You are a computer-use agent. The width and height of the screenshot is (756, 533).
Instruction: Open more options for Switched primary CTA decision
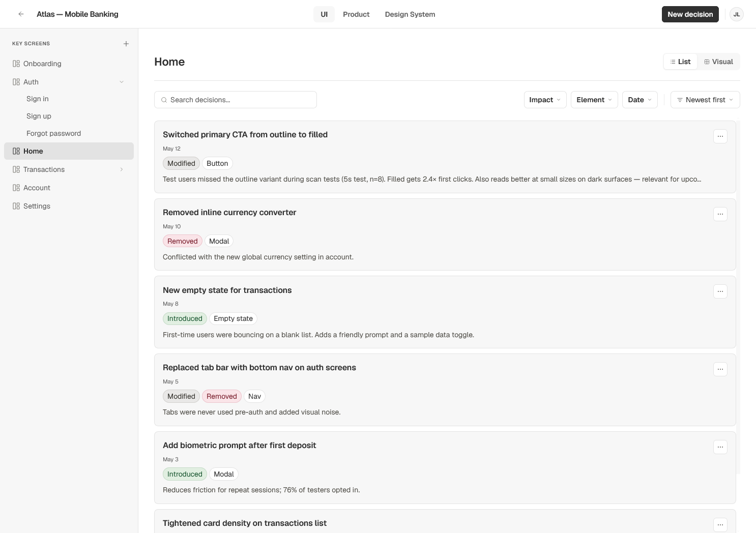pyautogui.click(x=720, y=136)
